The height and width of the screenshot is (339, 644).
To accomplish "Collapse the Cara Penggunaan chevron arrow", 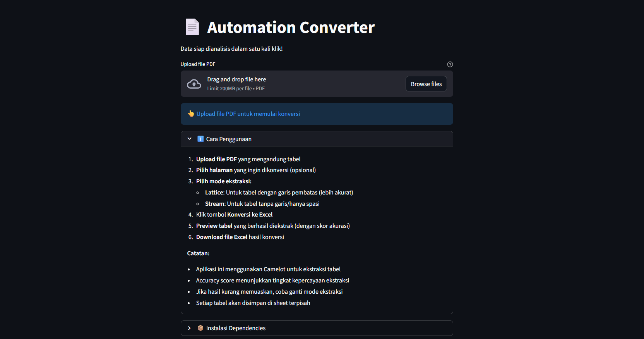I will 189,139.
